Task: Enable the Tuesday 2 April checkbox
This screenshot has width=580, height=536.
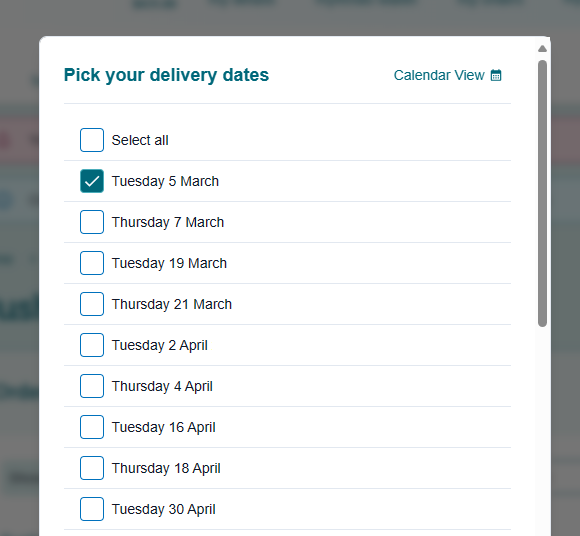Action: [x=92, y=345]
